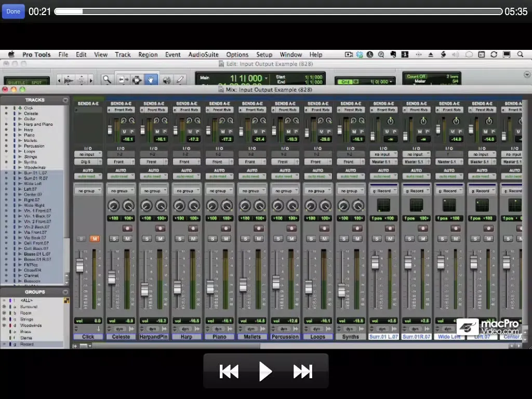Solo the Synths track

click(344, 239)
